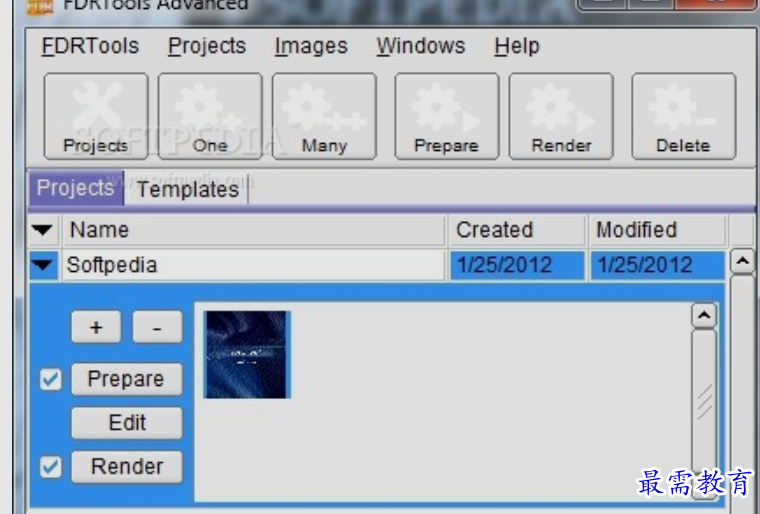760x514 pixels.
Task: Open the Help menu
Action: 517,47
